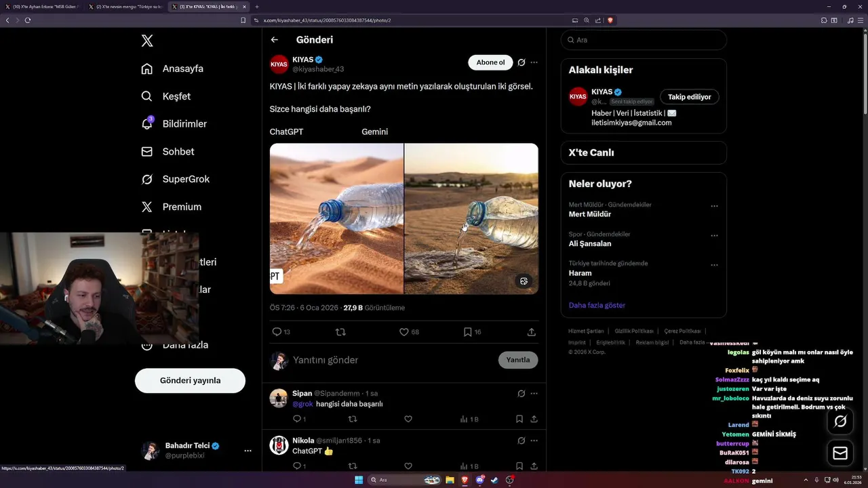Viewport: 868px width, 488px height.
Task: Click Grok icon next to Abone ol
Action: [521, 62]
